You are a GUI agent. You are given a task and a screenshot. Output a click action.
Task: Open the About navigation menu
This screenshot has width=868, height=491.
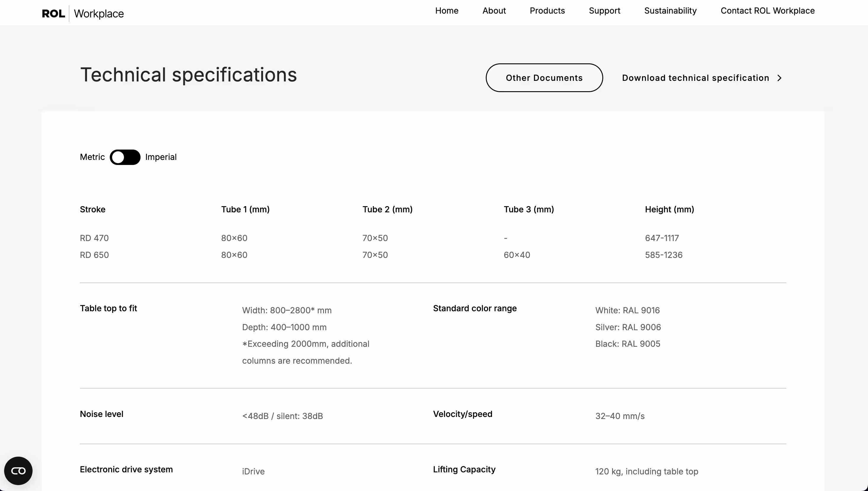[x=494, y=11]
